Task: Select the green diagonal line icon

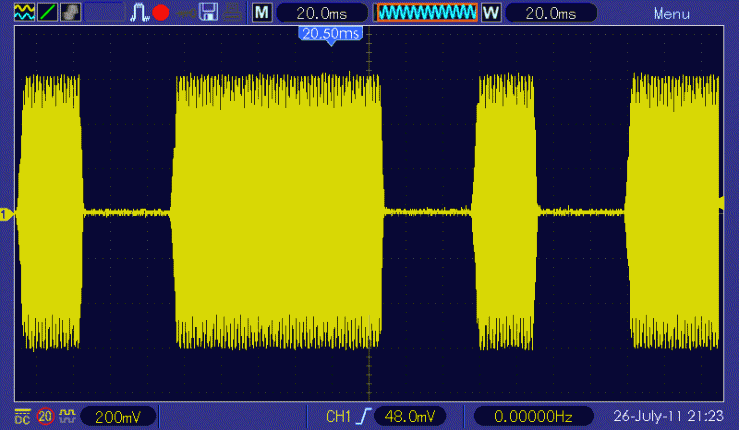Action: (x=47, y=13)
